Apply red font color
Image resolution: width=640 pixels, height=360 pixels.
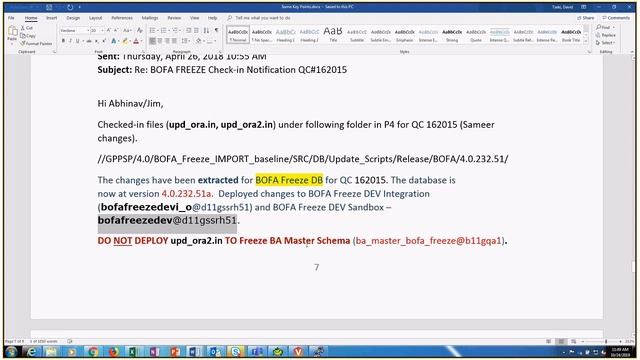point(136,41)
